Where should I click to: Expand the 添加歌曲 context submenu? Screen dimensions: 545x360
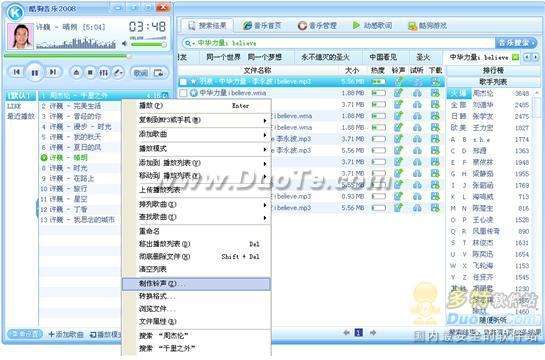point(265,134)
